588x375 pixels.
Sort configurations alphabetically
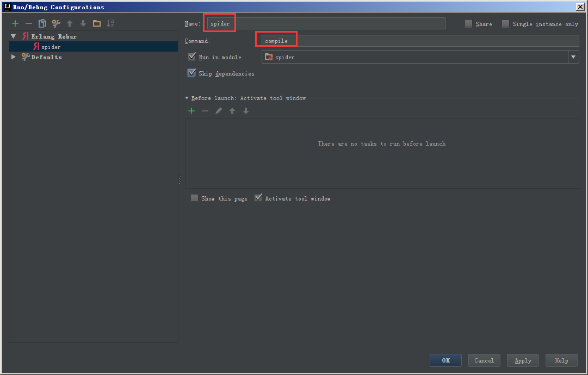(110, 23)
